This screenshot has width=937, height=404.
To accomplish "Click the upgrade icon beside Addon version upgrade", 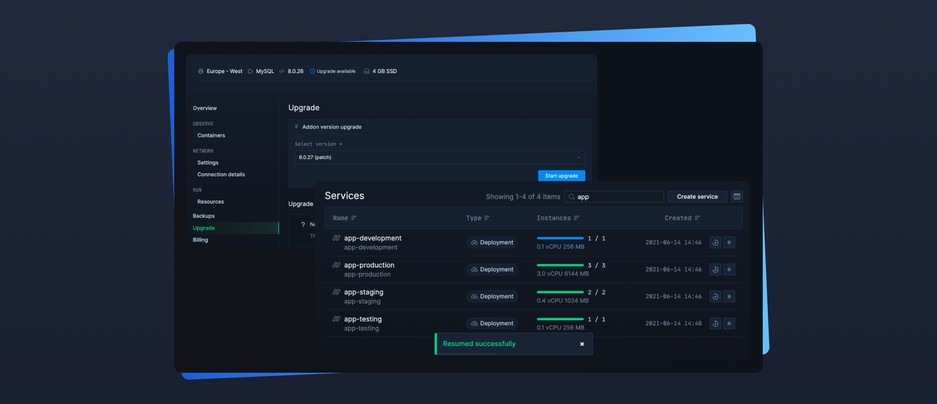I will coord(296,127).
